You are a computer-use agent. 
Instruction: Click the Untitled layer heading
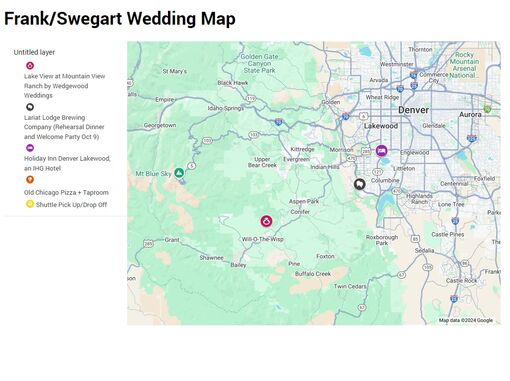click(34, 52)
